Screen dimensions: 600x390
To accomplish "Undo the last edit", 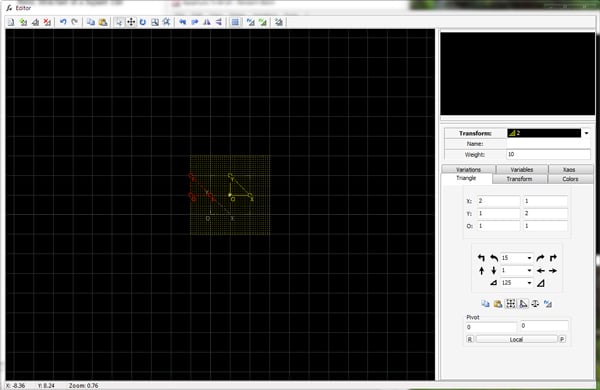I will pyautogui.click(x=63, y=22).
